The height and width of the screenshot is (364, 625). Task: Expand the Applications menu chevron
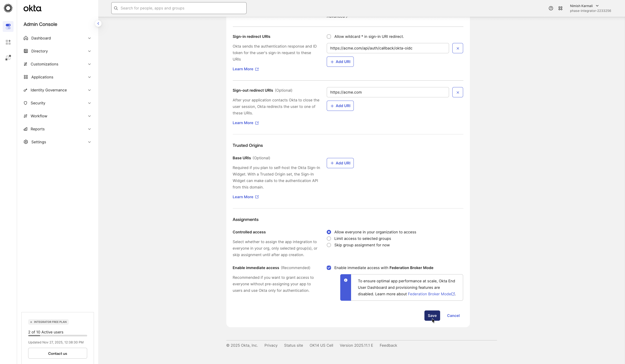89,77
